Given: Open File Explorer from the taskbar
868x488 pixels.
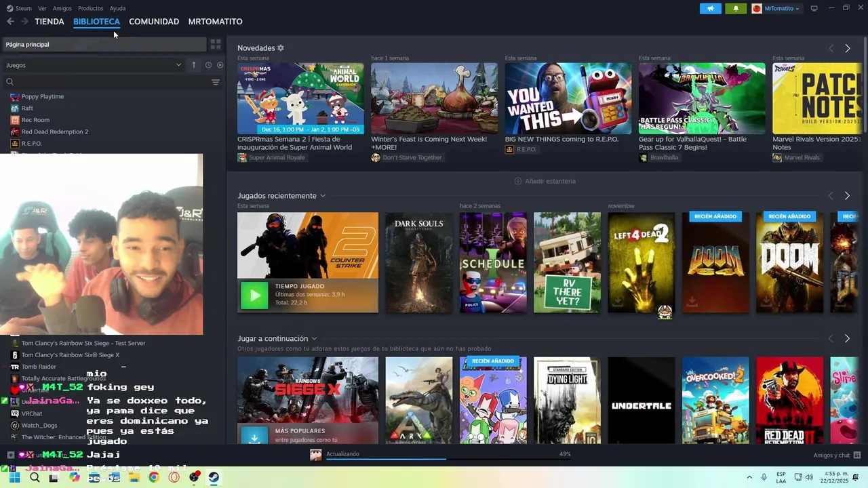Looking at the screenshot, I should click(x=134, y=477).
